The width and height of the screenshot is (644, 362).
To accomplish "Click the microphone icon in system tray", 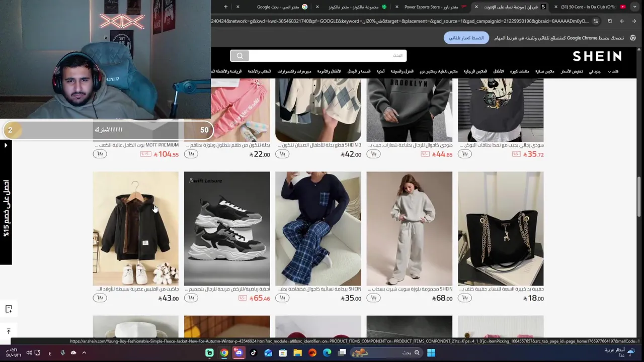I will (62, 353).
